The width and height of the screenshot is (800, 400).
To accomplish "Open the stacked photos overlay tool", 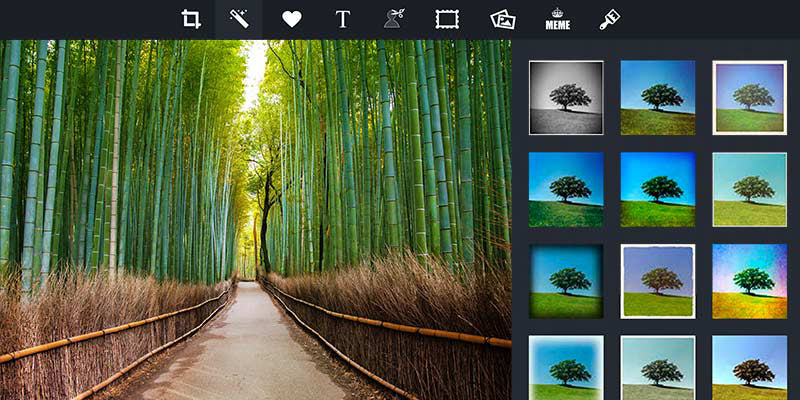I will coord(502,19).
